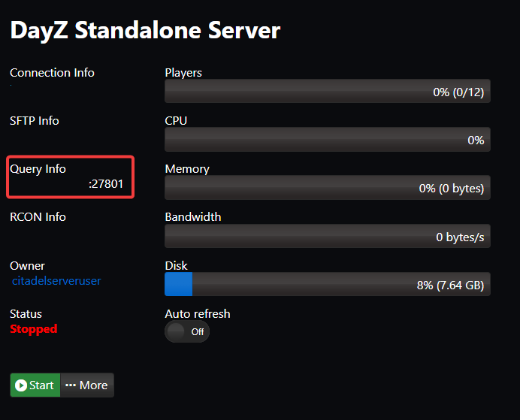This screenshot has height=420, width=520.
Task: Click the Bandwidth usage bar
Action: coord(327,236)
